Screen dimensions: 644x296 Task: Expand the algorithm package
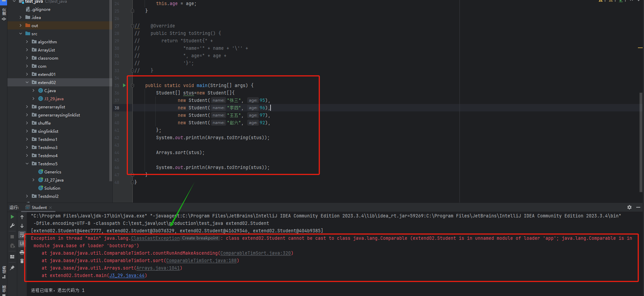point(27,42)
